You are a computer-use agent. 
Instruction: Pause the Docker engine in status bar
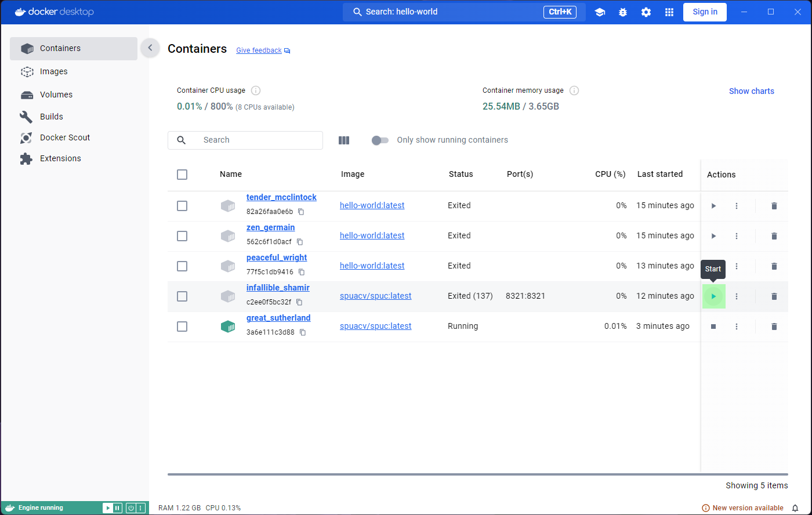117,508
